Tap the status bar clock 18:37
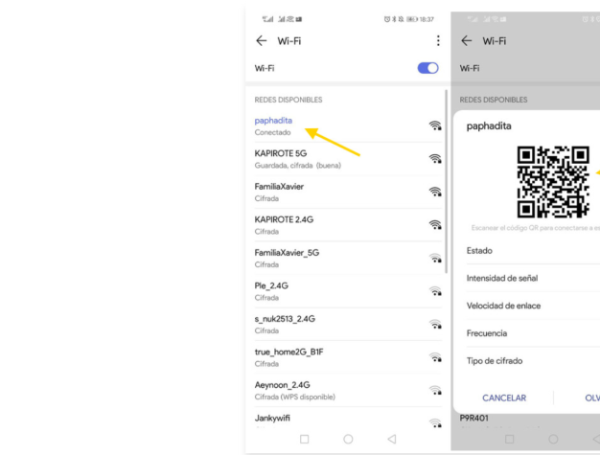This screenshot has width=600, height=455. [x=427, y=19]
